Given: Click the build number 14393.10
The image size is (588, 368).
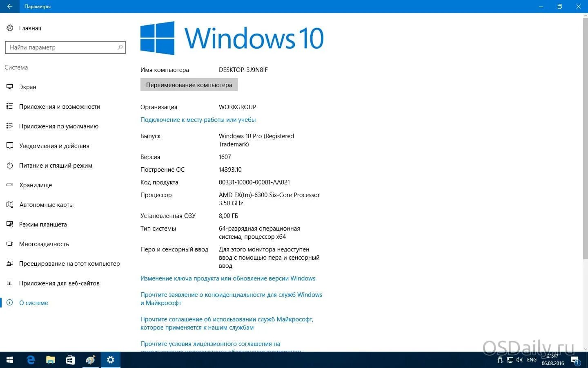Looking at the screenshot, I should 230,170.
